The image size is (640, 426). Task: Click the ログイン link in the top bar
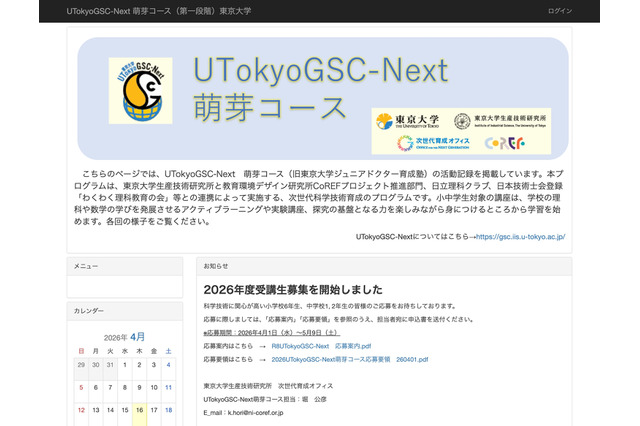560,11
